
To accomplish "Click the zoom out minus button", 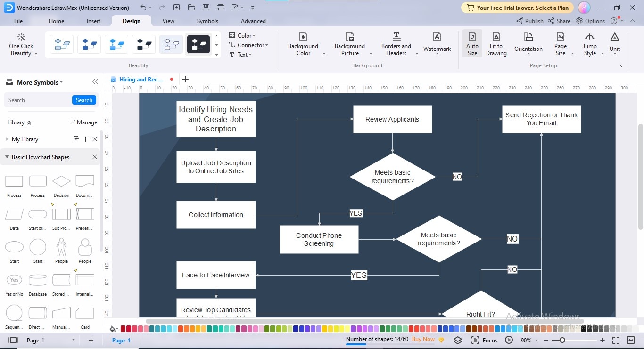I will pyautogui.click(x=546, y=340).
